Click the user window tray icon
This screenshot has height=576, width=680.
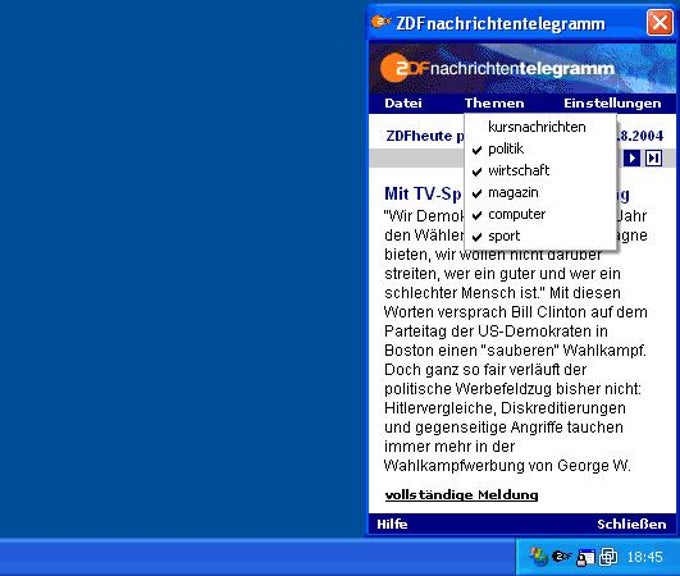tap(585, 557)
